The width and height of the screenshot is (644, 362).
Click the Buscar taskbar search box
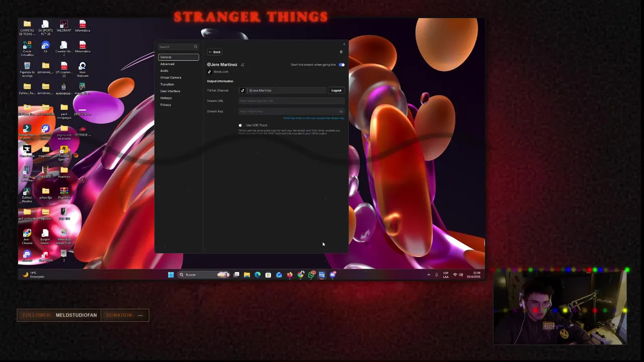pyautogui.click(x=204, y=275)
